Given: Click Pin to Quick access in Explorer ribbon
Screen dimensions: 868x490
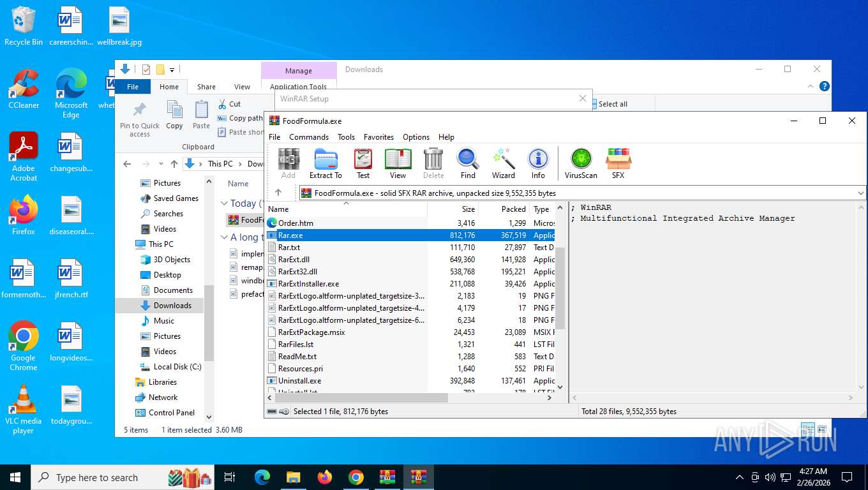Looking at the screenshot, I should (x=140, y=119).
